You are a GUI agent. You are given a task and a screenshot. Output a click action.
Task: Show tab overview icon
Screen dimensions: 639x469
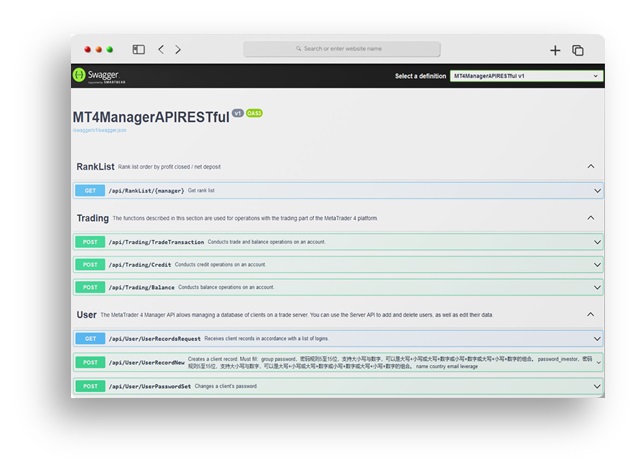click(578, 50)
